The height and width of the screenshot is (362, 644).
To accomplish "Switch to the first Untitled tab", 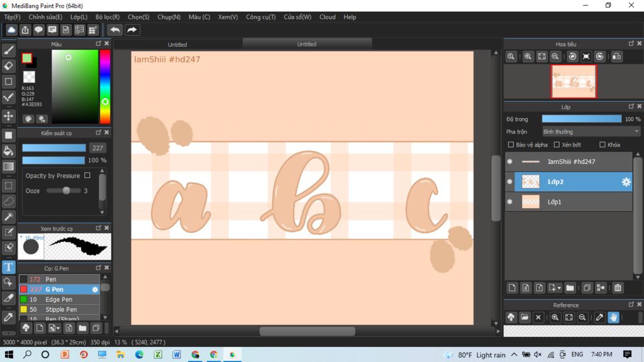I will coord(177,45).
